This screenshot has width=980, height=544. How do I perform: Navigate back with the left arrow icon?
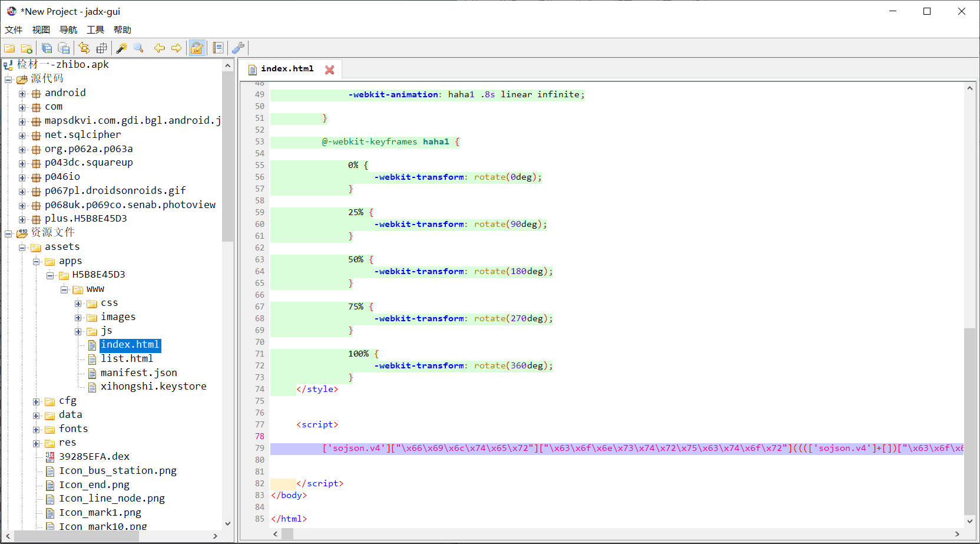tap(159, 48)
